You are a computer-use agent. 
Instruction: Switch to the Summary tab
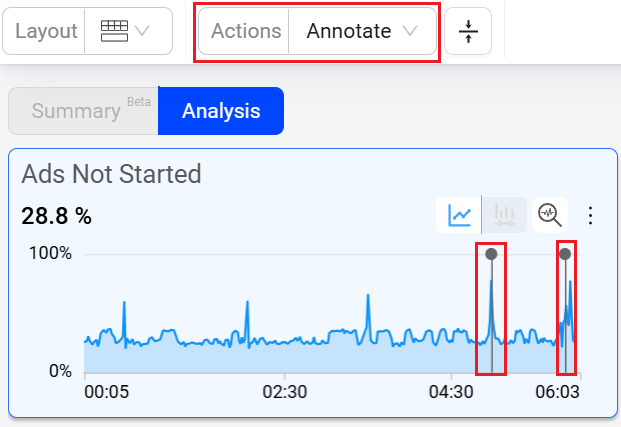tap(75, 111)
